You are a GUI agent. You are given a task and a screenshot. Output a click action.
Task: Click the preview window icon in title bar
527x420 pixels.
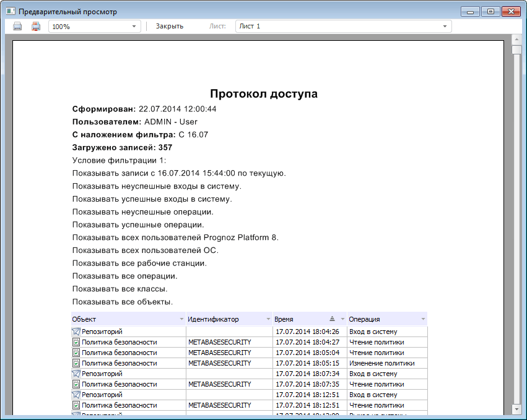point(11,12)
